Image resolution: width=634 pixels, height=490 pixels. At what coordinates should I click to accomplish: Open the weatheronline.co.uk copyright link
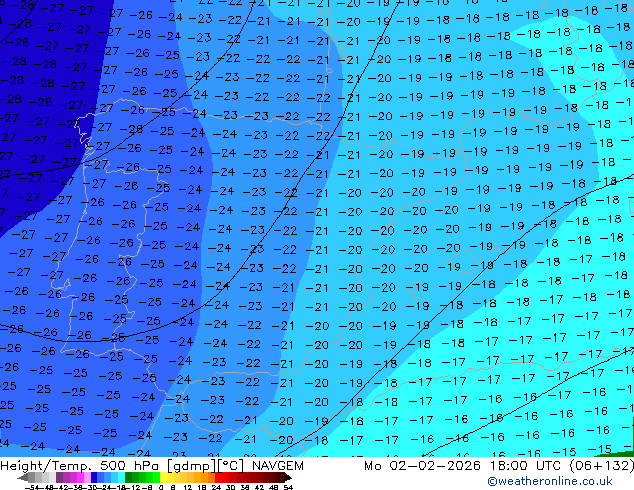(x=550, y=481)
